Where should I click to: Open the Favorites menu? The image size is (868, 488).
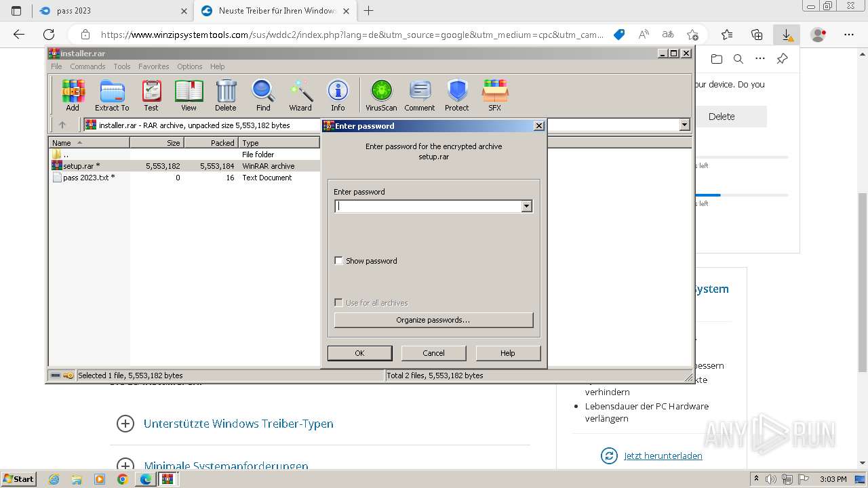tap(154, 66)
